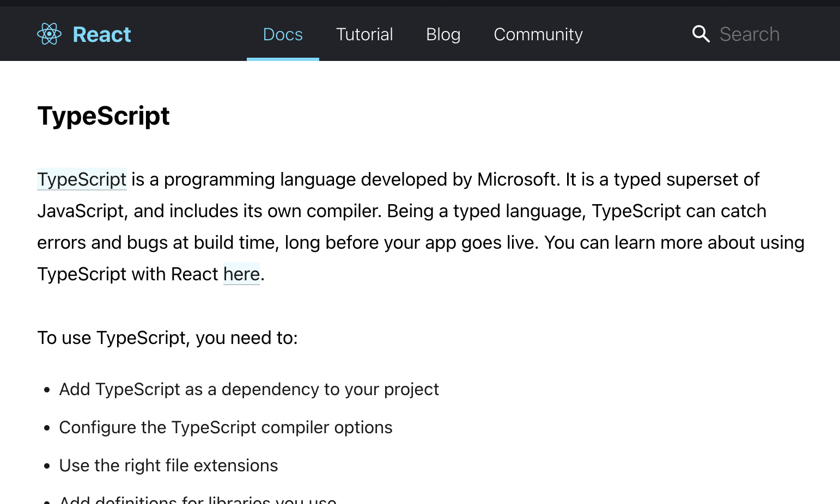Image resolution: width=840 pixels, height=504 pixels.
Task: Click 'Add TypeScript as a dependency to your project'
Action: pos(249,390)
